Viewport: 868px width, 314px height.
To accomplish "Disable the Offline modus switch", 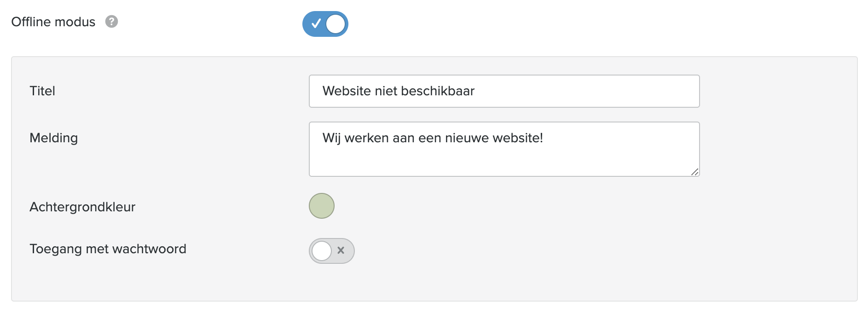I will point(325,24).
